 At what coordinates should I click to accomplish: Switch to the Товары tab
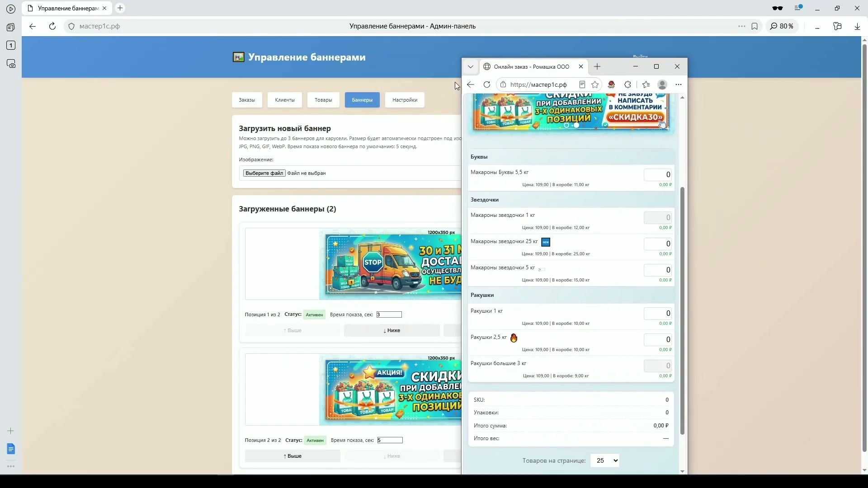323,100
